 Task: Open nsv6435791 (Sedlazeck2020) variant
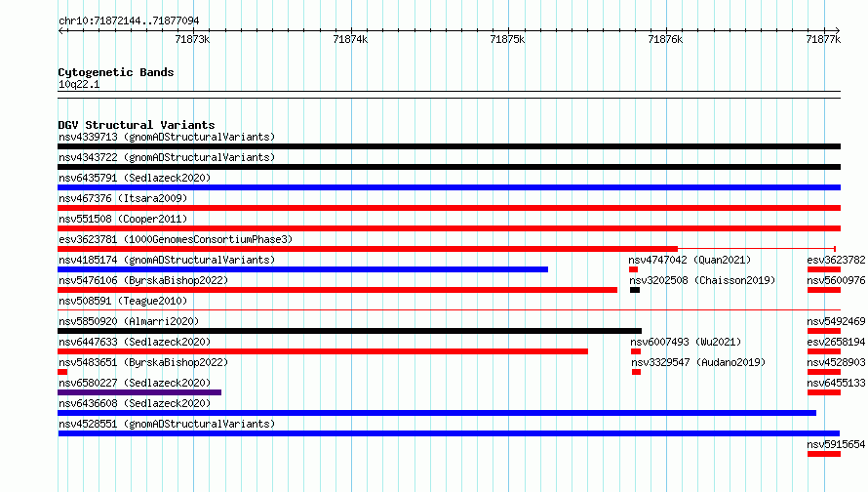pos(135,178)
